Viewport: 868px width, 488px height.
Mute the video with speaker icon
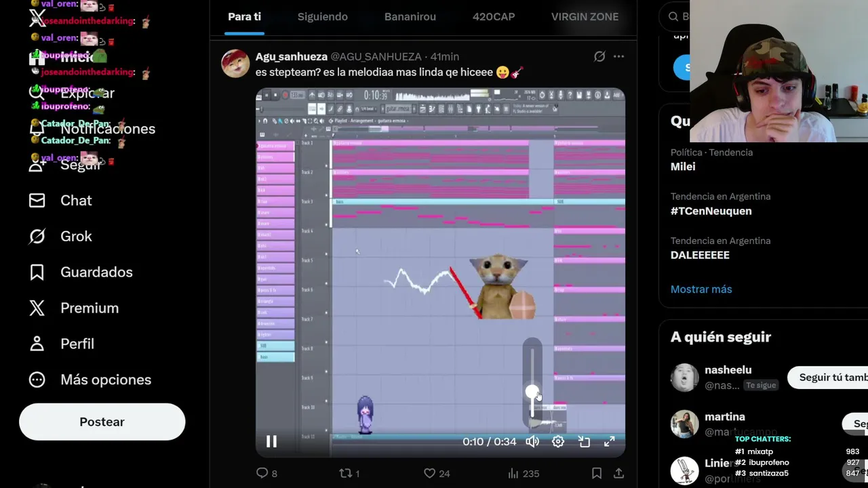[532, 442]
